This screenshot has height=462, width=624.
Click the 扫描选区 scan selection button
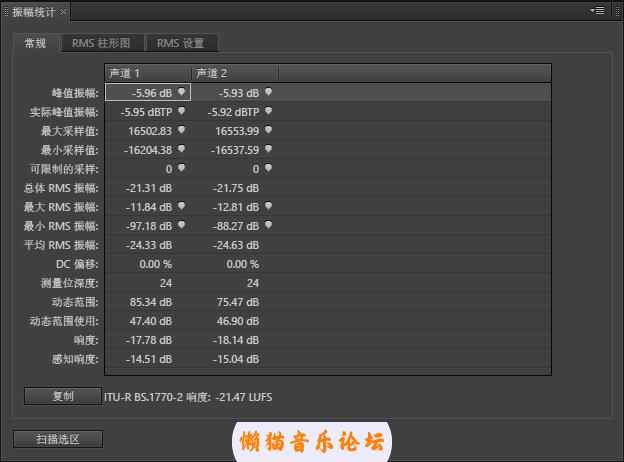[58, 439]
